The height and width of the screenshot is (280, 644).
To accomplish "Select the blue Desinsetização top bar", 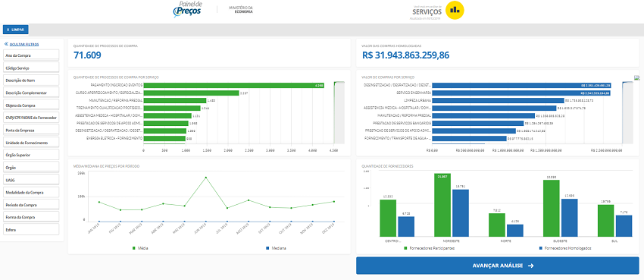I will click(521, 85).
